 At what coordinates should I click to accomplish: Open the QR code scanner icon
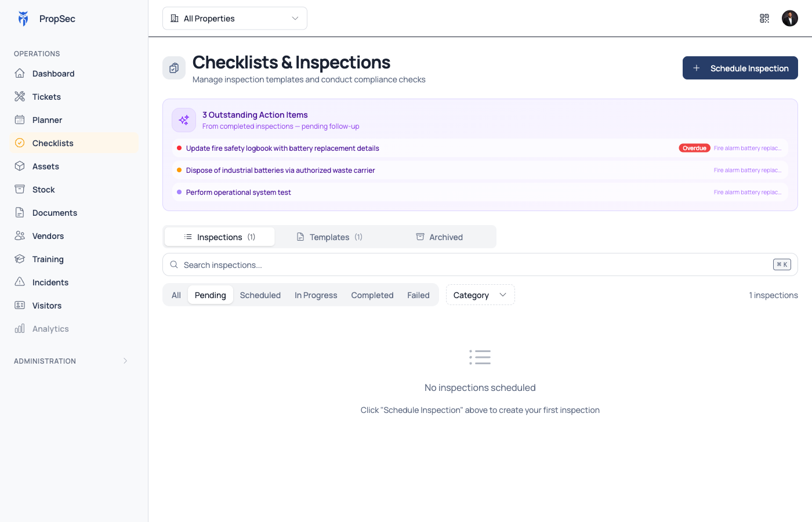point(764,19)
